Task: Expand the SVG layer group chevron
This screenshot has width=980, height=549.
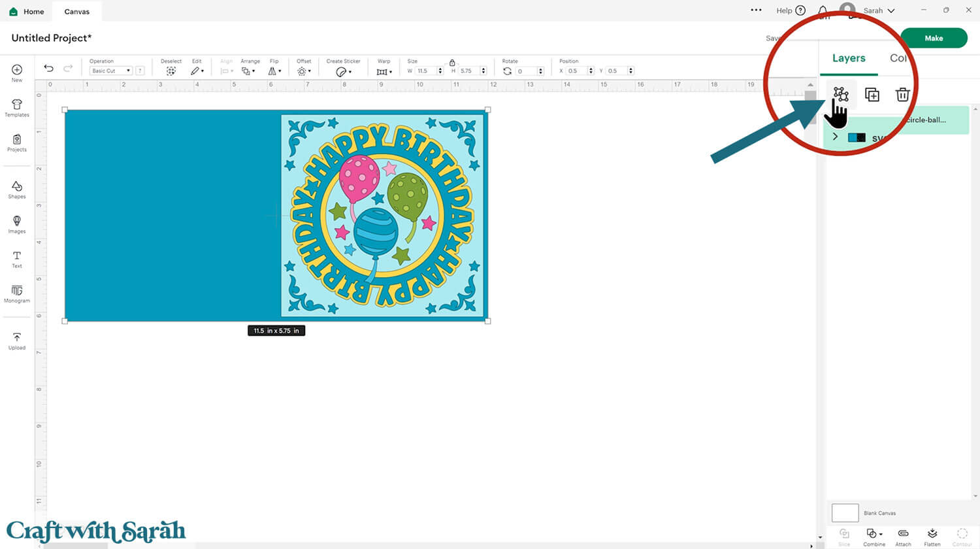Action: (x=835, y=137)
